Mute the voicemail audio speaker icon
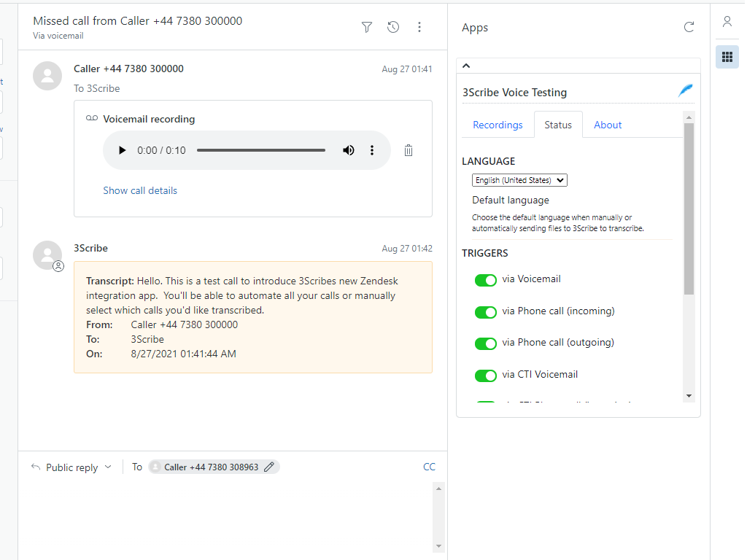The image size is (747, 560). point(349,150)
